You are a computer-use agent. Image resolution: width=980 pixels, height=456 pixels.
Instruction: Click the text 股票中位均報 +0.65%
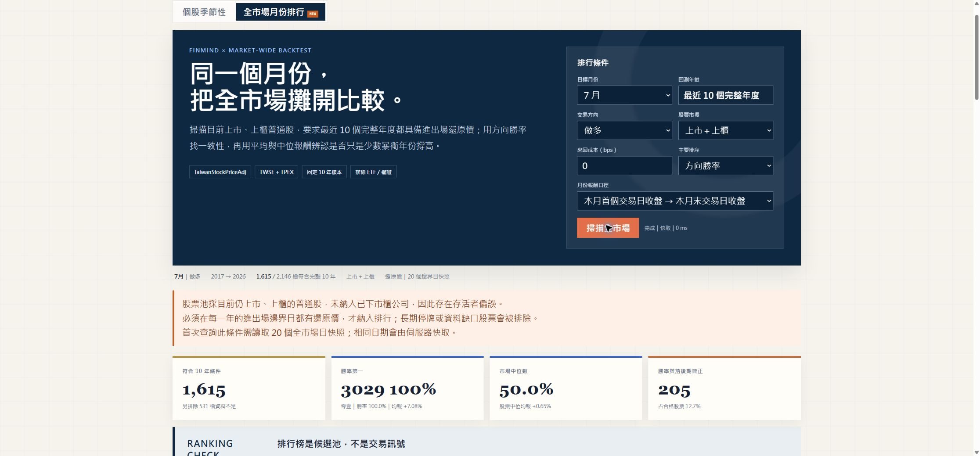coord(525,406)
